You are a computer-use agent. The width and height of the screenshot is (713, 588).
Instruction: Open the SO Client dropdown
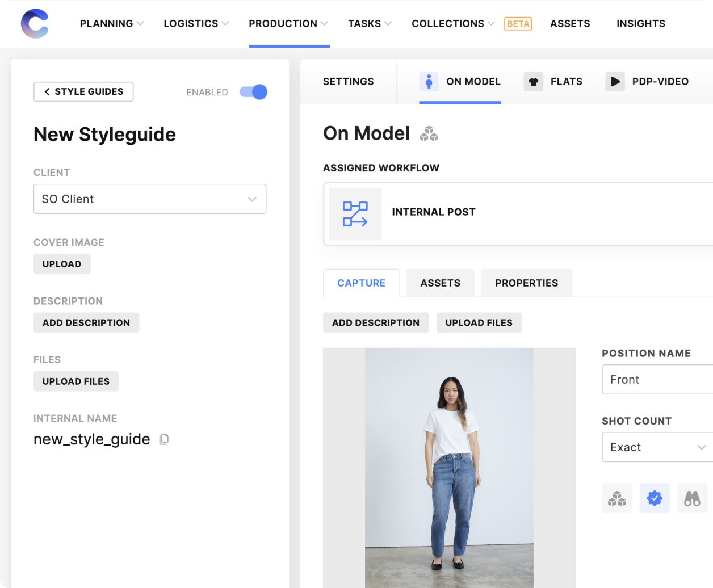(x=150, y=199)
